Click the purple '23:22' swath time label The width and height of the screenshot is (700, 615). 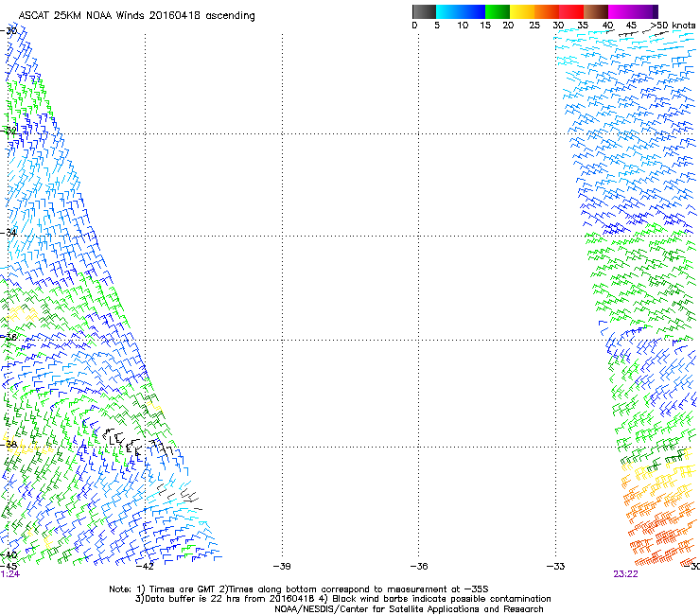point(625,574)
